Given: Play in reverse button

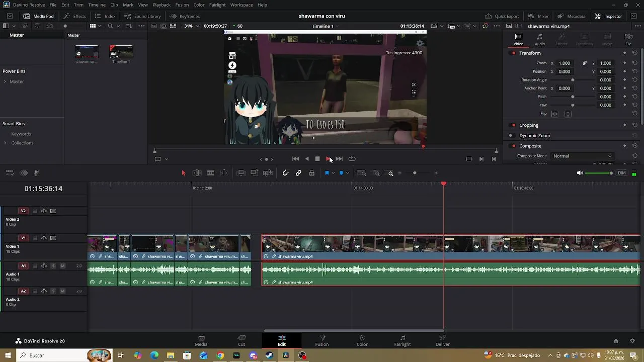Looking at the screenshot, I should click(307, 159).
